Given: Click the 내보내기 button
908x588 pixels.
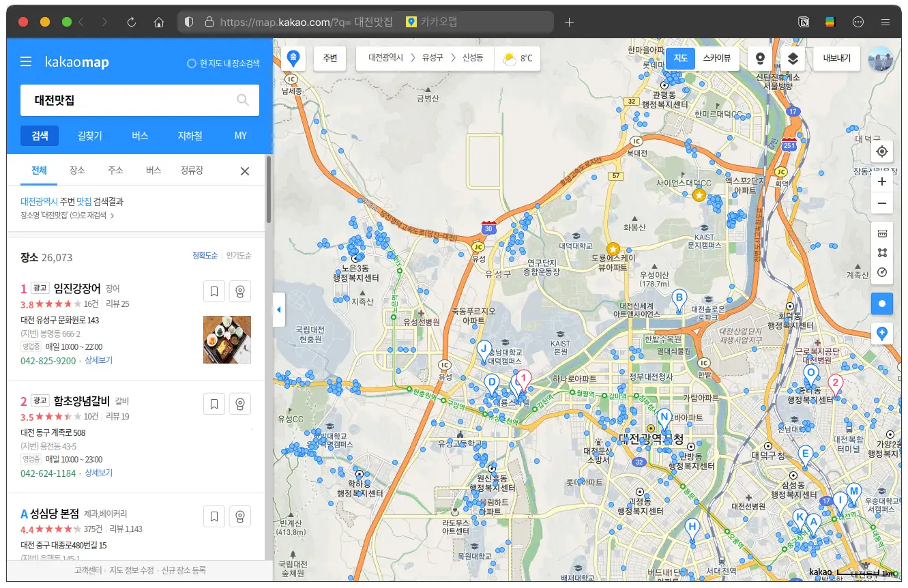Looking at the screenshot, I should pyautogui.click(x=836, y=59).
